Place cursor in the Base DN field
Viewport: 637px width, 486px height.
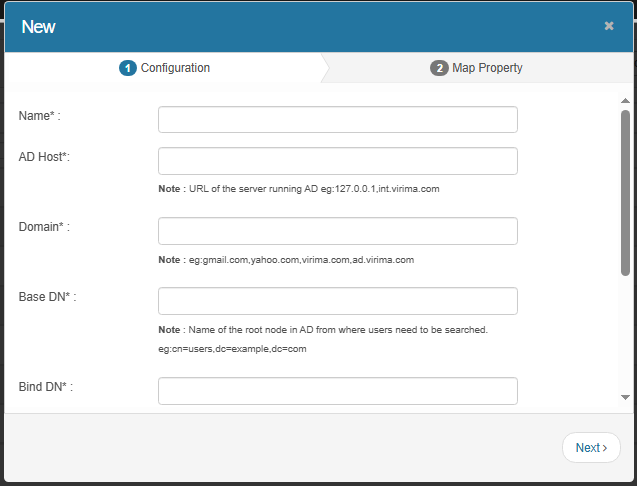tap(337, 301)
